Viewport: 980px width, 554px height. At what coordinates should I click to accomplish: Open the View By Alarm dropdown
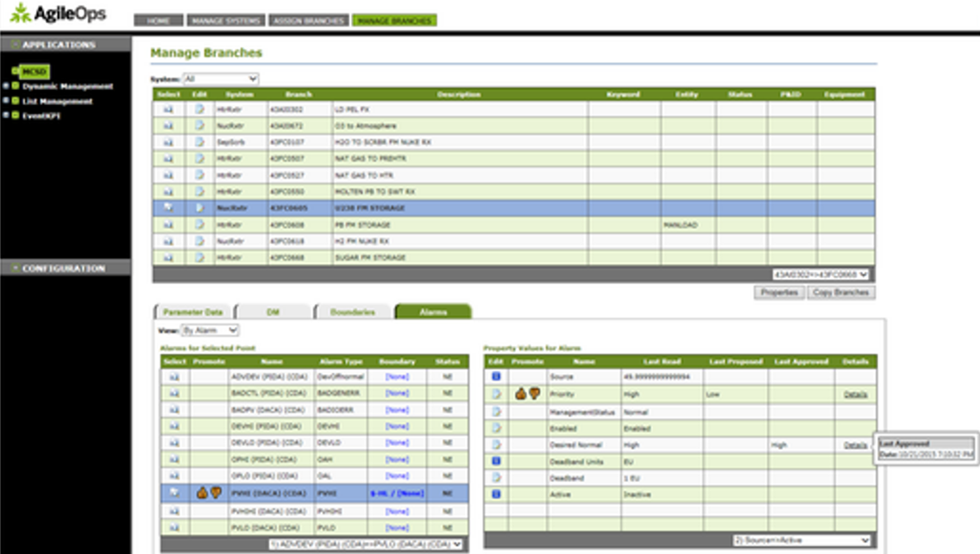(210, 331)
